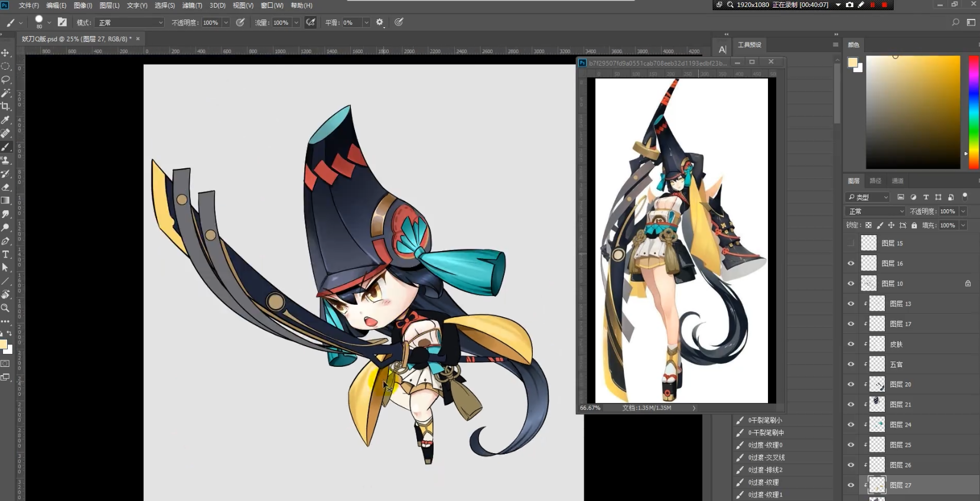Open the 滤镜(T) menu
This screenshot has height=501, width=980.
[x=192, y=5]
